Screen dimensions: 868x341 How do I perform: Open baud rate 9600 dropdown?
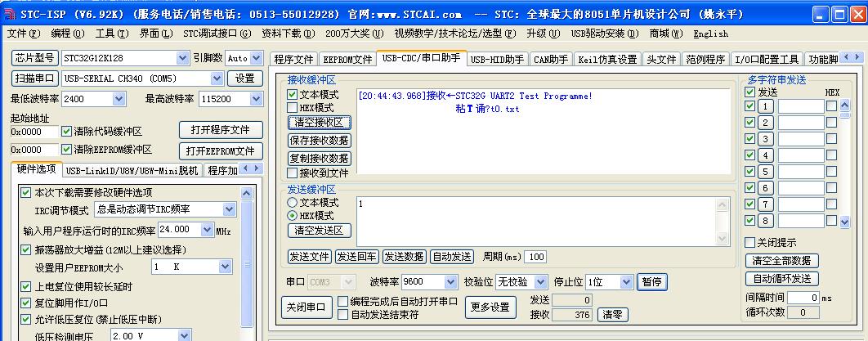click(451, 282)
